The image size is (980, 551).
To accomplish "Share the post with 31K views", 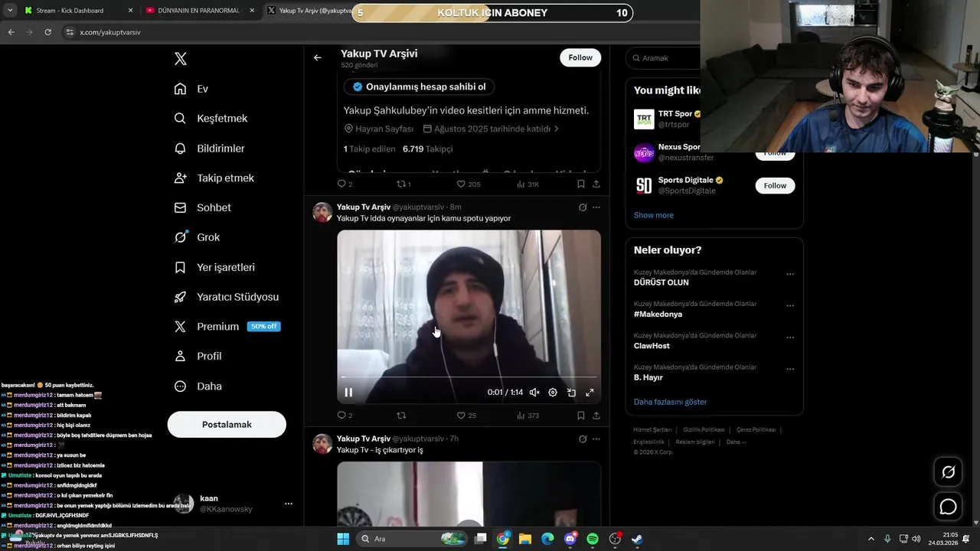I will [596, 184].
